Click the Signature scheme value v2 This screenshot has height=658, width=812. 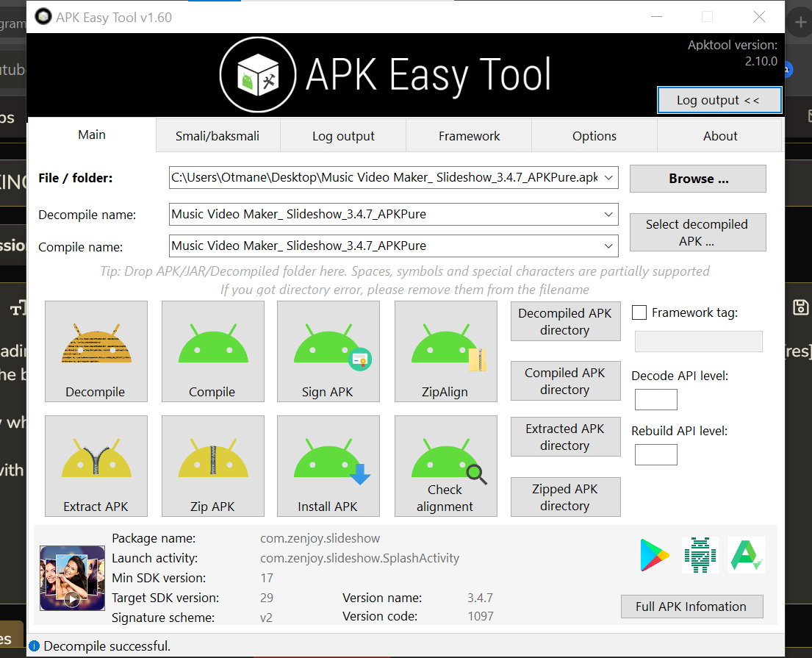point(266,618)
